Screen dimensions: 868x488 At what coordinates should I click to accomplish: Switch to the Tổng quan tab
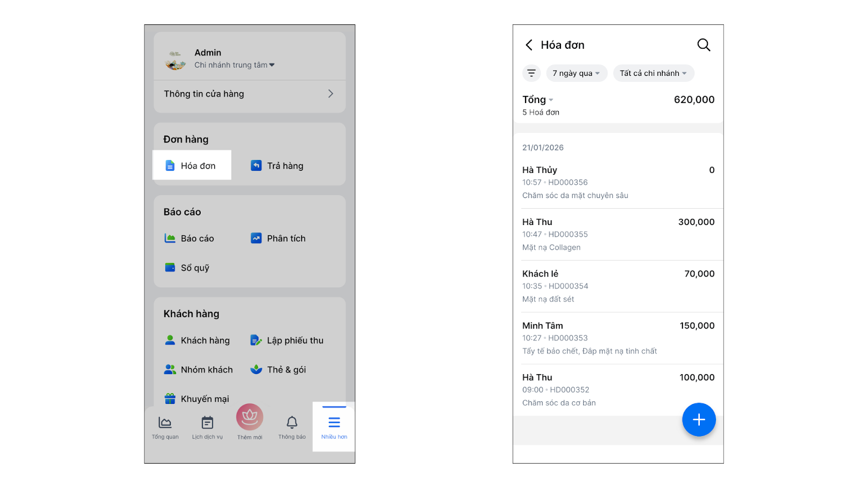click(x=165, y=427)
